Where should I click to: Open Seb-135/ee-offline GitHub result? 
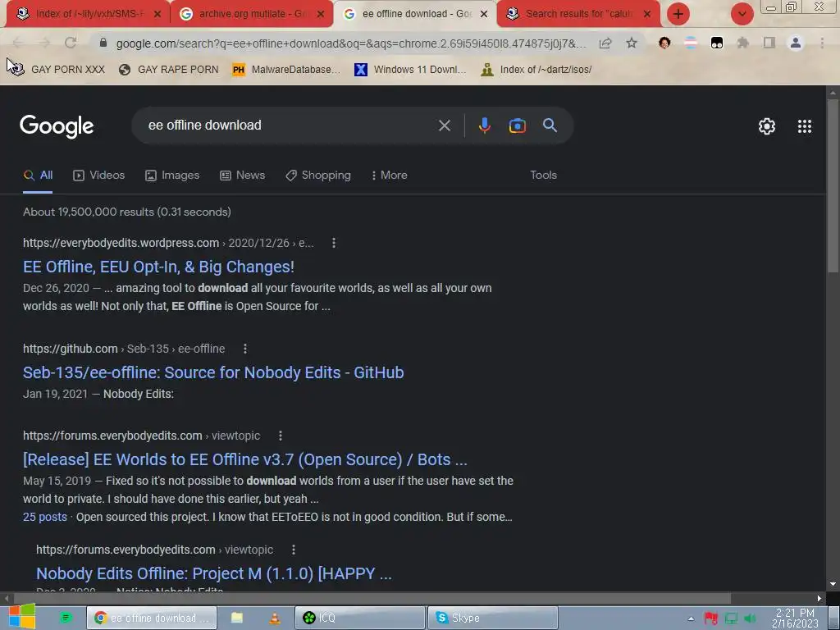[x=213, y=372]
